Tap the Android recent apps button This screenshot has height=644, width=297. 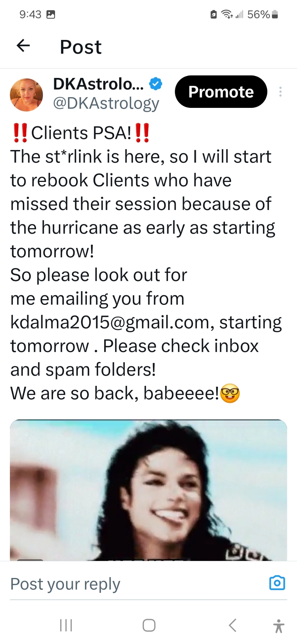[x=66, y=625]
